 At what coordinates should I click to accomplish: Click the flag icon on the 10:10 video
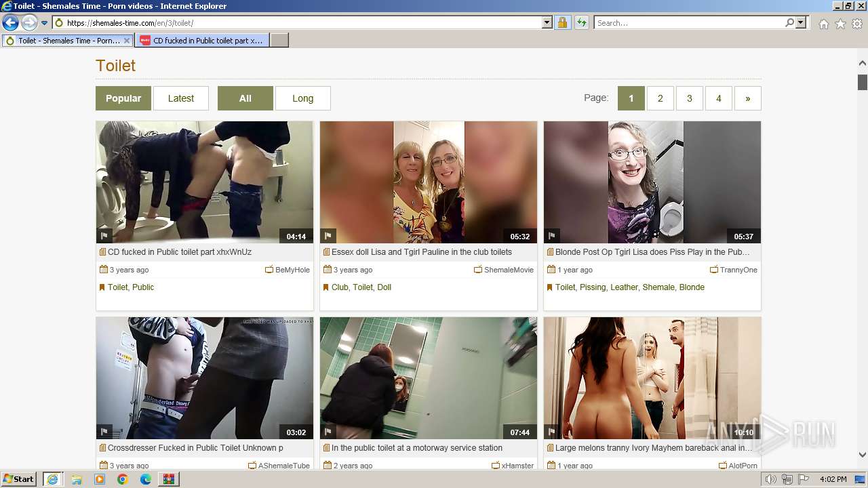pyautogui.click(x=551, y=432)
